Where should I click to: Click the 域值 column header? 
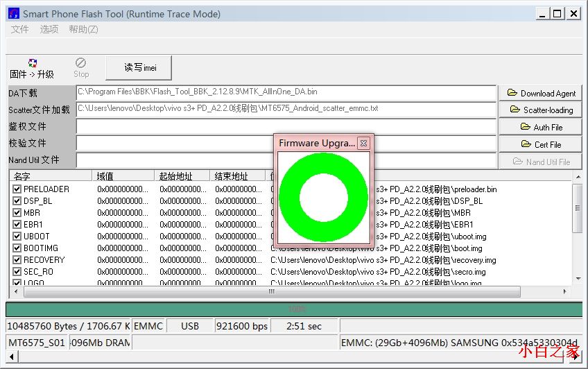pyautogui.click(x=123, y=176)
